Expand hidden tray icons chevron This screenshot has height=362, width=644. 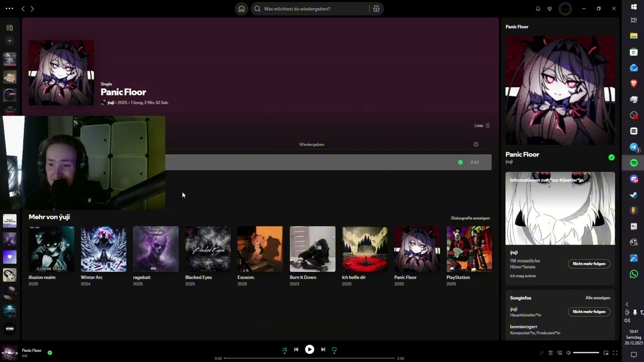point(627,304)
